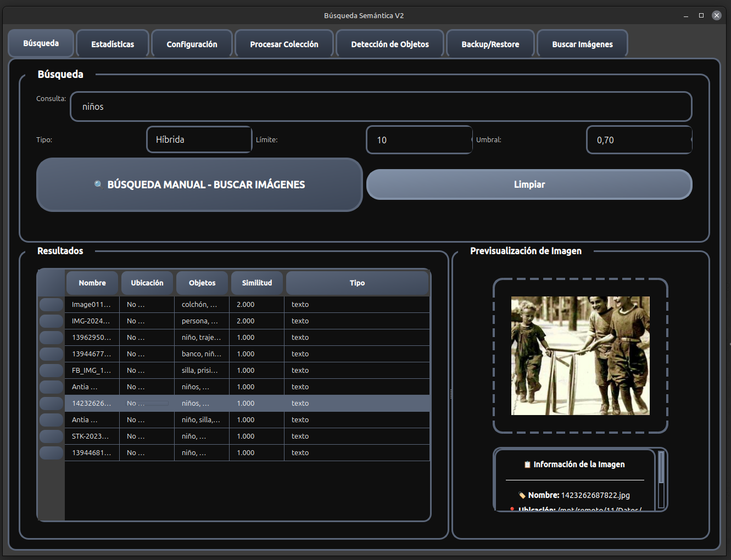Viewport: 731px width, 560px height.
Task: Open the Detección de Objetos tab
Action: click(390, 44)
